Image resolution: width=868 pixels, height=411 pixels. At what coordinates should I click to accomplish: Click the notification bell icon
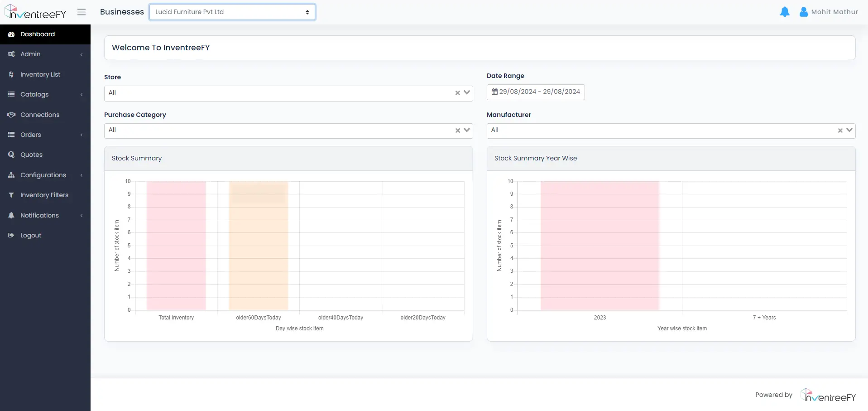785,12
